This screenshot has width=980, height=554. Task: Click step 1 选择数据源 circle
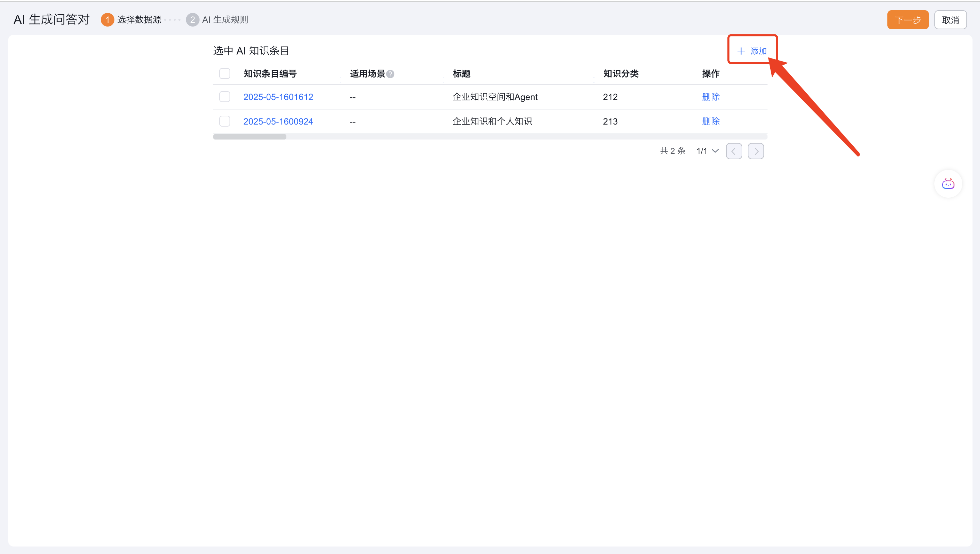[107, 20]
